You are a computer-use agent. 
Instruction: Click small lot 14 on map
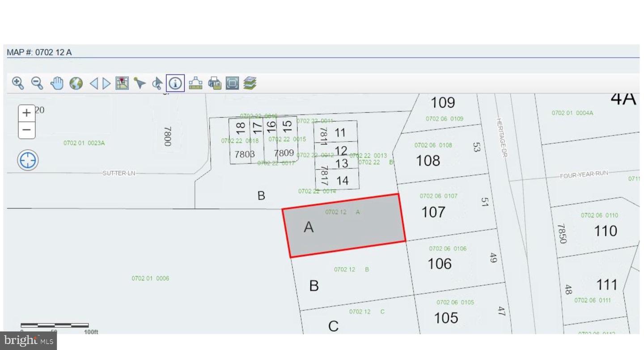tap(342, 181)
